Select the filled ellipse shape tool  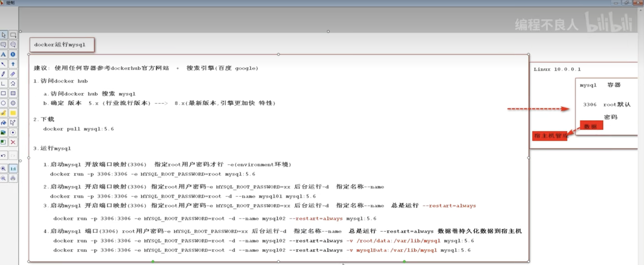pyautogui.click(x=13, y=103)
